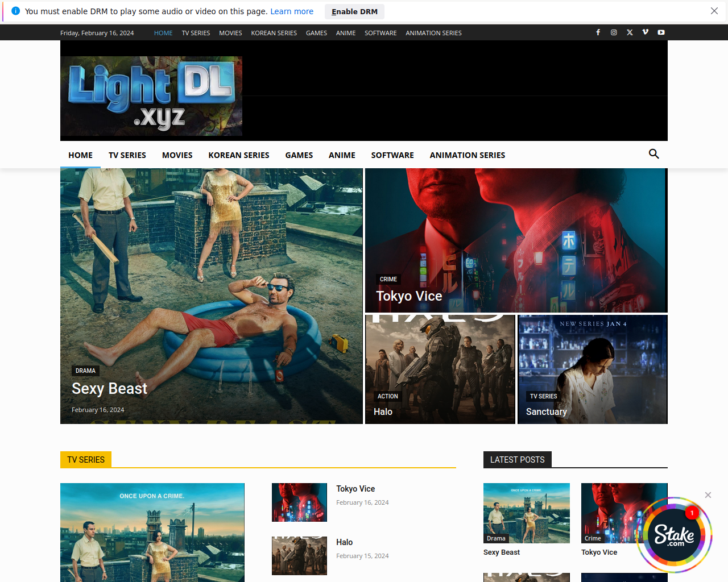The image size is (728, 582).
Task: Open KOREAN SERIES in the main navigation
Action: pyautogui.click(x=239, y=155)
